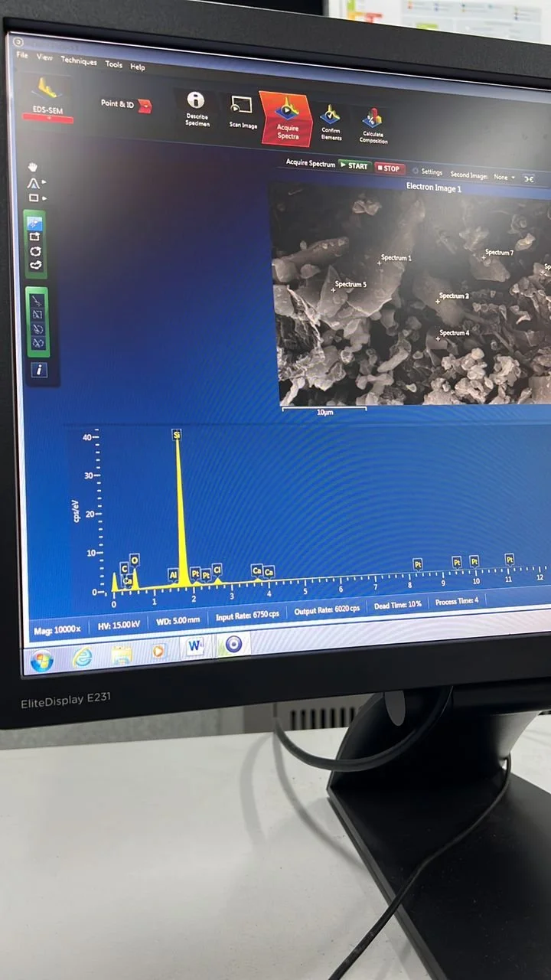Open the Tools menu
Image resolution: width=551 pixels, height=980 pixels.
point(114,64)
